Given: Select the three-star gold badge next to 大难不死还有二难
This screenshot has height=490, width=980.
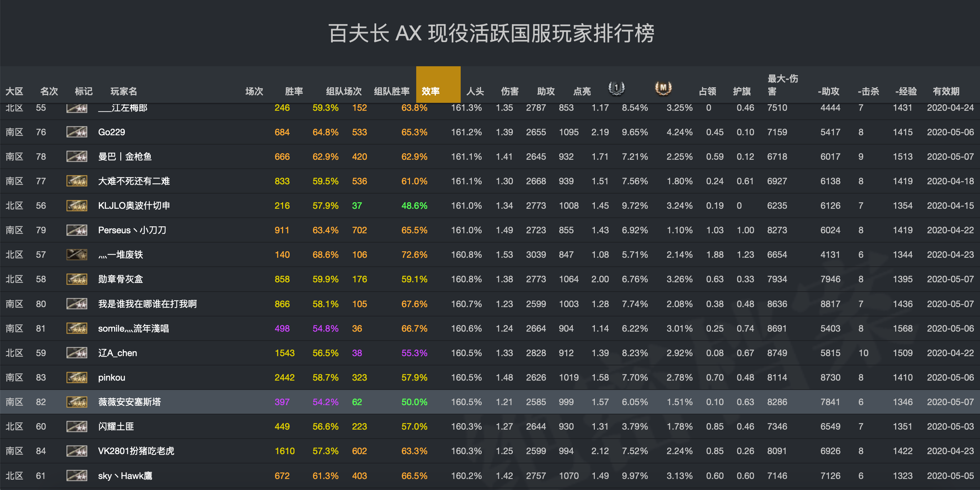Looking at the screenshot, I should 77,181.
